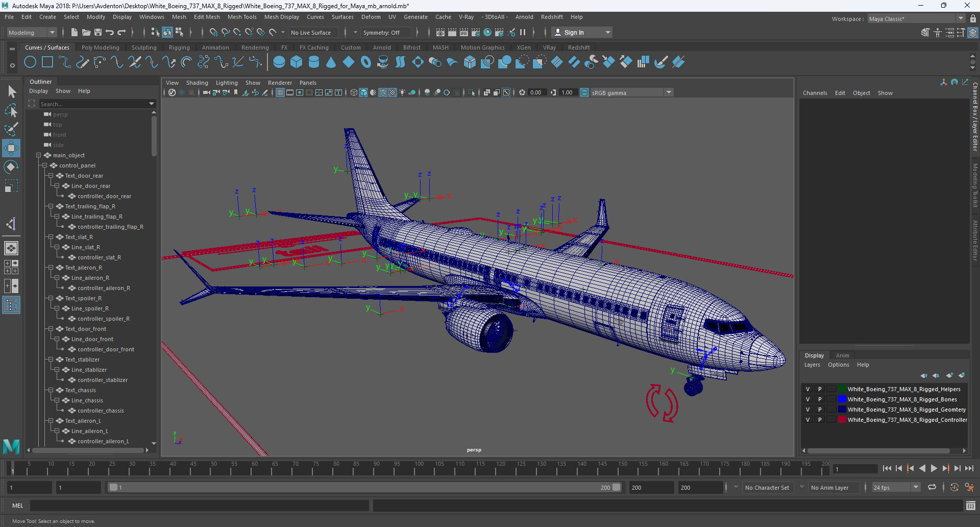Create a NURBS square from shelf
Screen dimensions: 980x527
(x=47, y=62)
